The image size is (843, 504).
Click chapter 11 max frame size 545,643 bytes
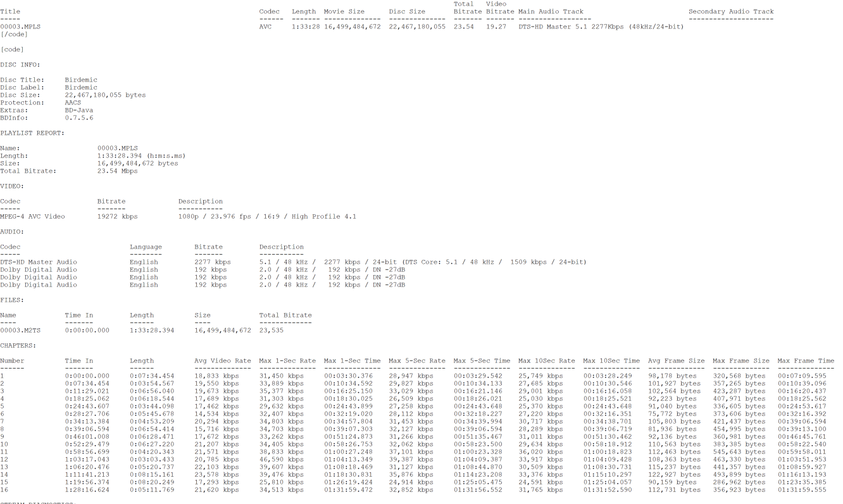[739, 452]
